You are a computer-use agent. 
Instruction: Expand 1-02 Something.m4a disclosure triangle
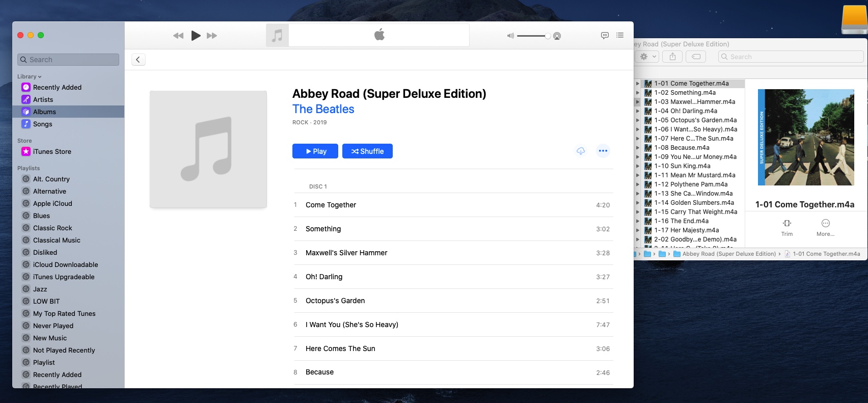[637, 93]
